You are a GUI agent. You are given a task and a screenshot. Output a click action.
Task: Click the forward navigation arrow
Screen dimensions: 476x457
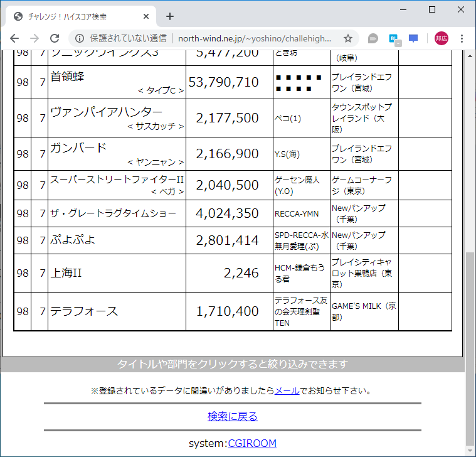point(34,38)
